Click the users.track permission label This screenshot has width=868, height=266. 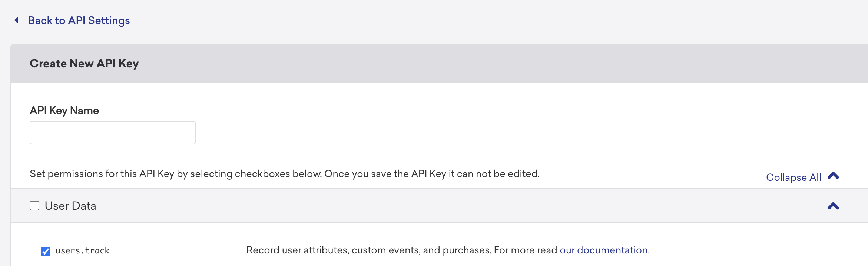82,250
